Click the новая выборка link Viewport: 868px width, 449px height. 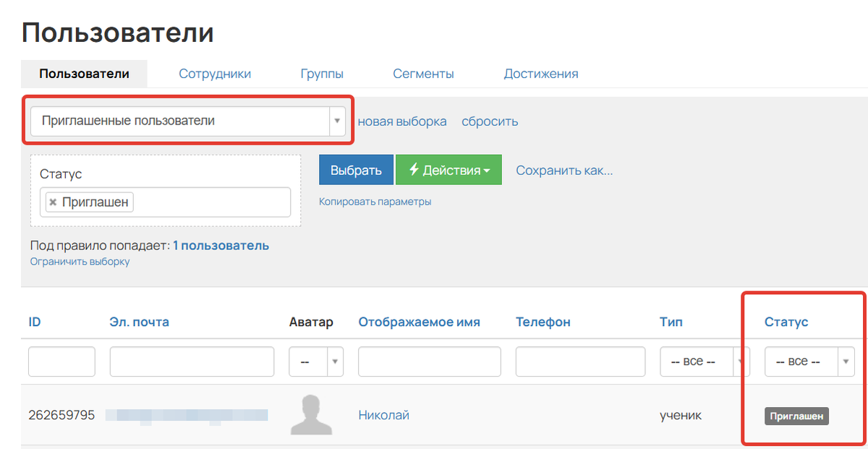(x=402, y=121)
